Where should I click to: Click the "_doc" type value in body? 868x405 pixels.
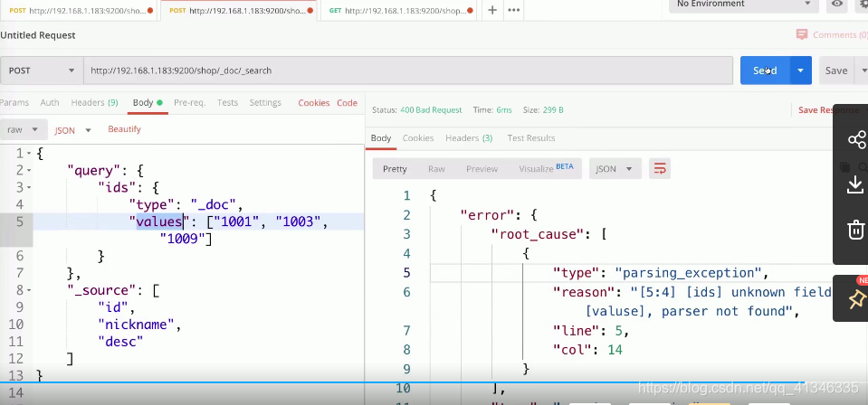tap(213, 204)
